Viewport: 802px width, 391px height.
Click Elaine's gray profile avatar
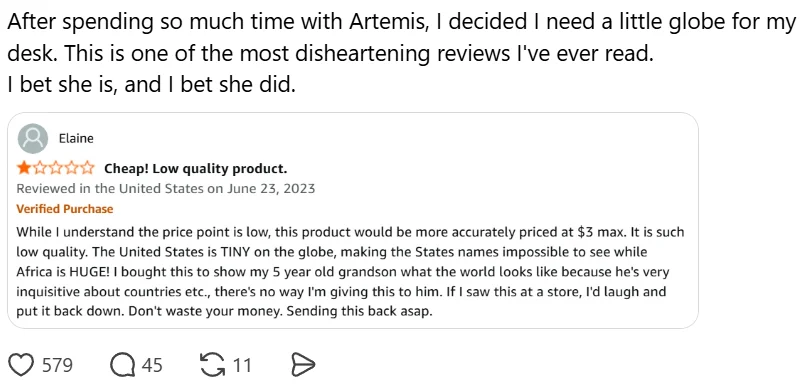[x=33, y=138]
